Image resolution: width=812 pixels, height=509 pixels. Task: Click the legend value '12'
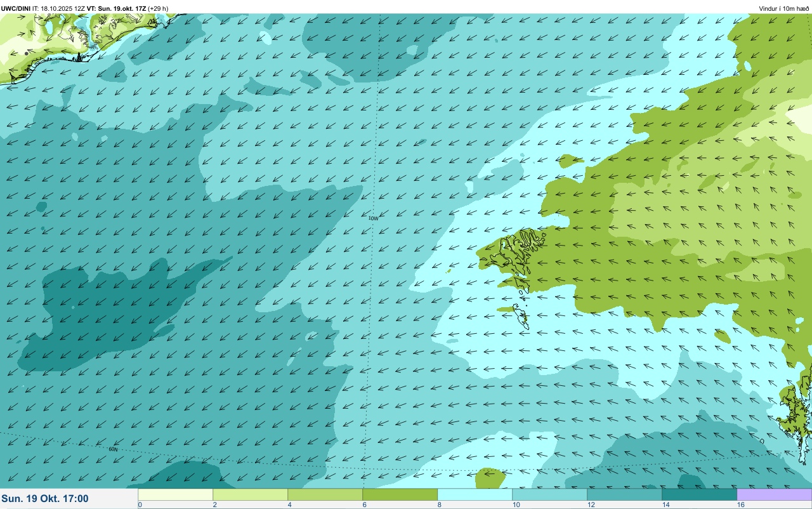pyautogui.click(x=591, y=505)
